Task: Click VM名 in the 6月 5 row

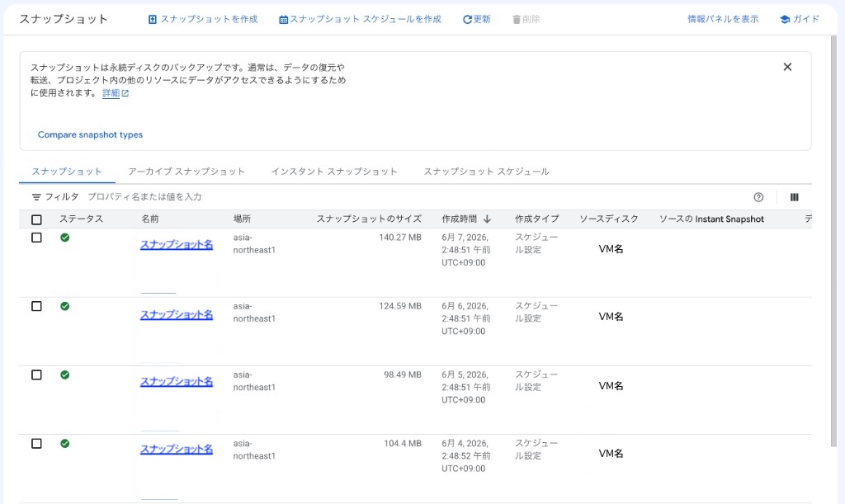Action: [611, 386]
